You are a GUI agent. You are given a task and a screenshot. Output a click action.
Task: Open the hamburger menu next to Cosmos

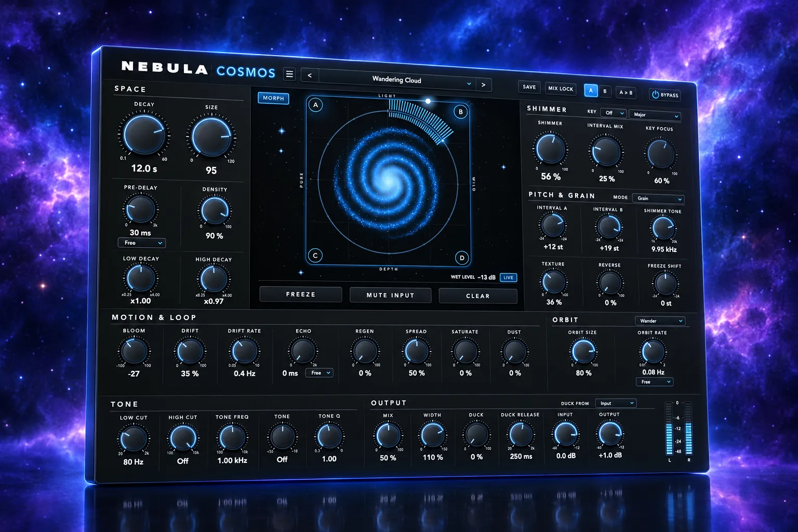(289, 74)
